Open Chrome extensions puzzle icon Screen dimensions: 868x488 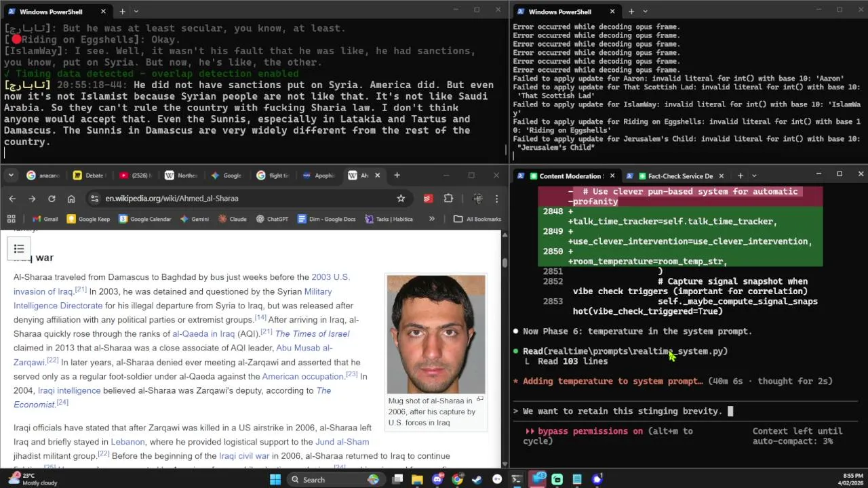pyautogui.click(x=448, y=199)
